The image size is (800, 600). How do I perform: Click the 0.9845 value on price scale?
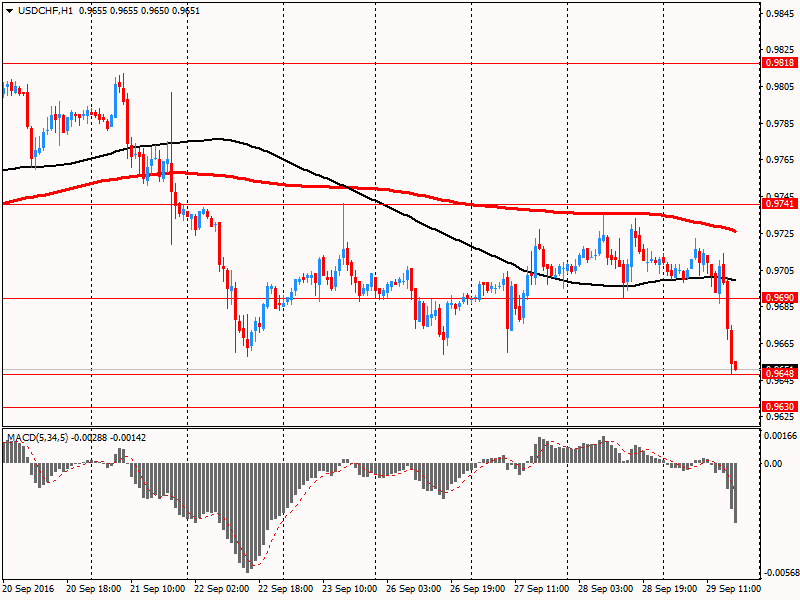pyautogui.click(x=779, y=14)
